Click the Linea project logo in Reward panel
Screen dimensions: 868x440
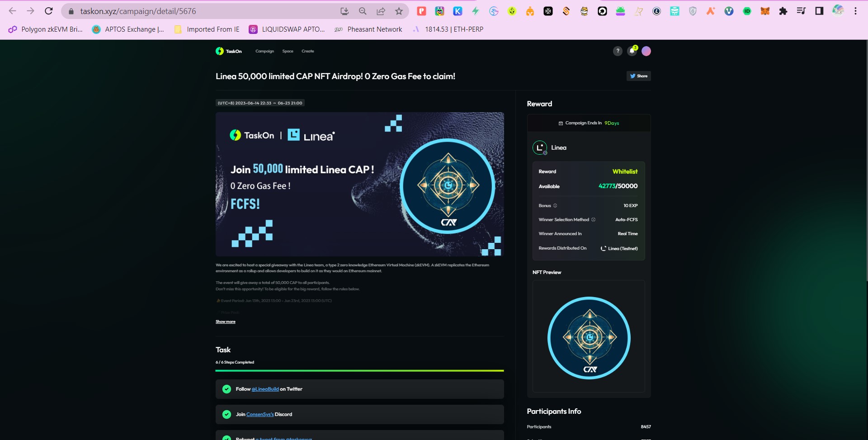click(x=540, y=148)
